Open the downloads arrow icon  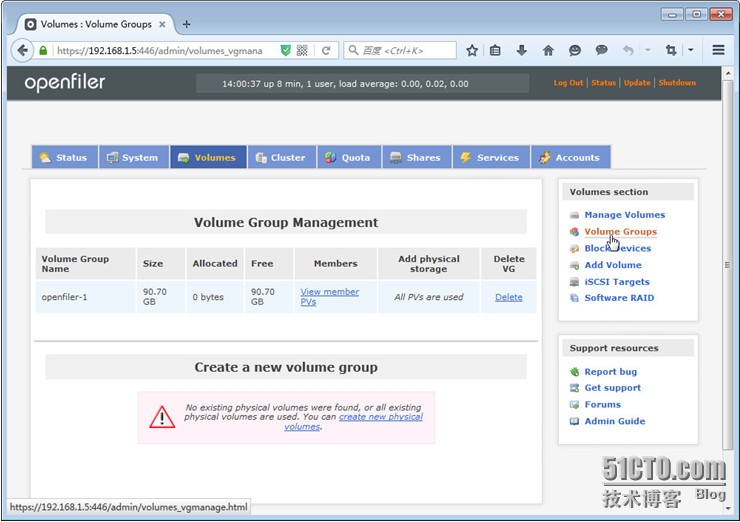(x=522, y=50)
